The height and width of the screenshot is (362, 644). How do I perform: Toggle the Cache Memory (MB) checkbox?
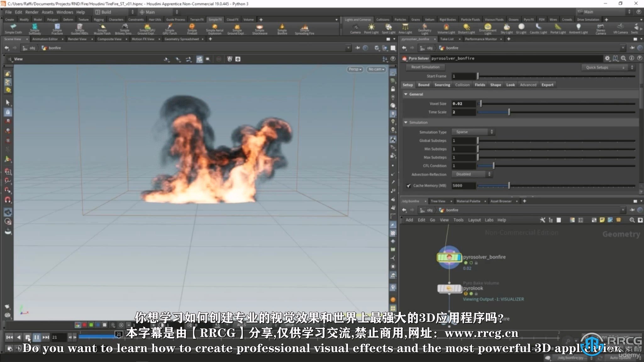[x=408, y=186]
